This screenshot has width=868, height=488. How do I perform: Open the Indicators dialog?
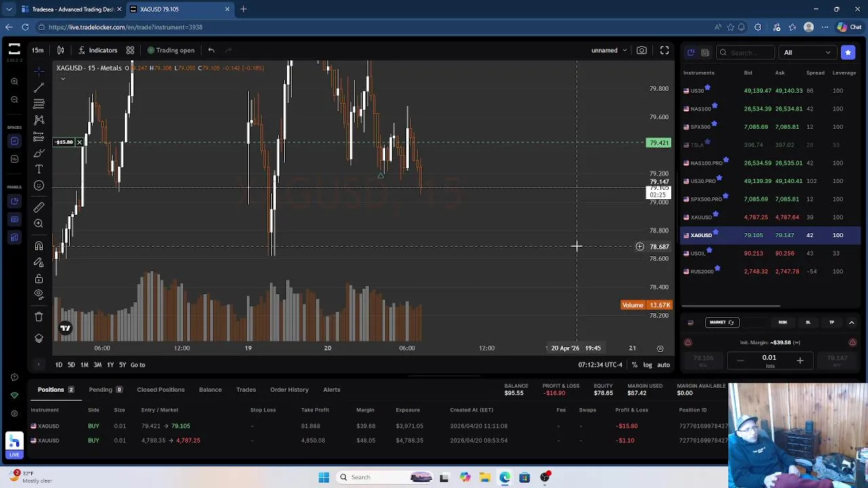pyautogui.click(x=97, y=50)
